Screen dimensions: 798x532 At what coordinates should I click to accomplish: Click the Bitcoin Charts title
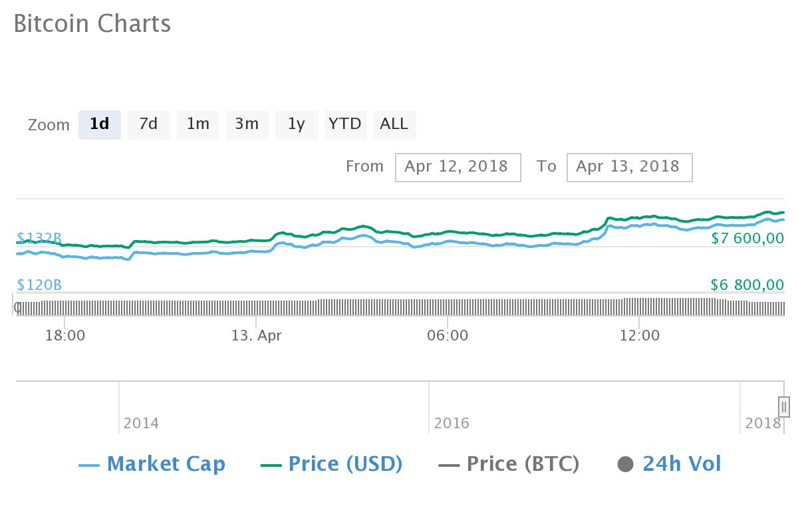pyautogui.click(x=92, y=24)
